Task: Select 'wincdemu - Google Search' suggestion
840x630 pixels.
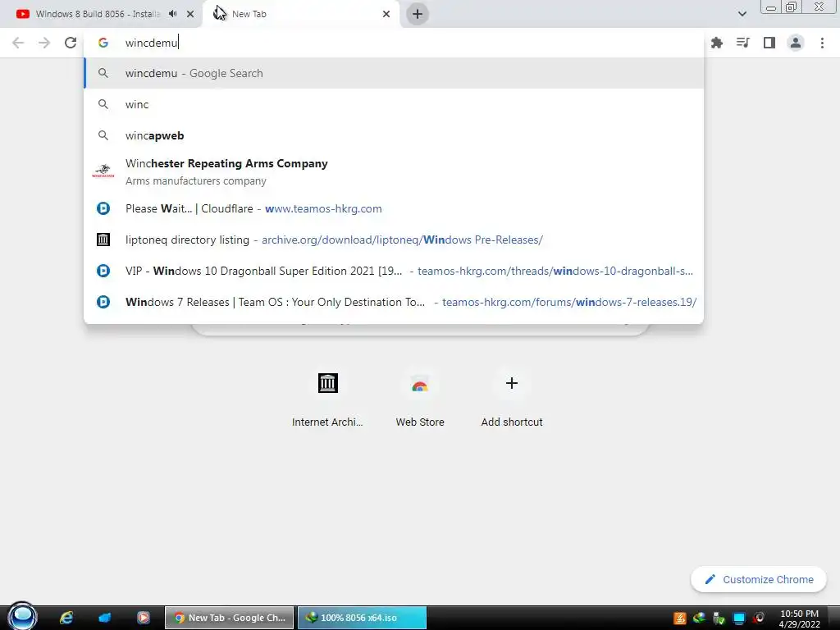Action: click(394, 73)
